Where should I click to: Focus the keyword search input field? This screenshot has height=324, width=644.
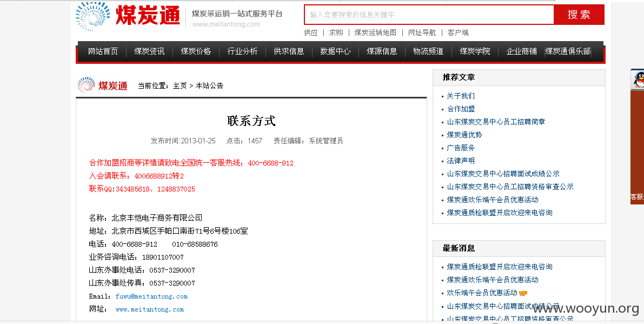429,15
